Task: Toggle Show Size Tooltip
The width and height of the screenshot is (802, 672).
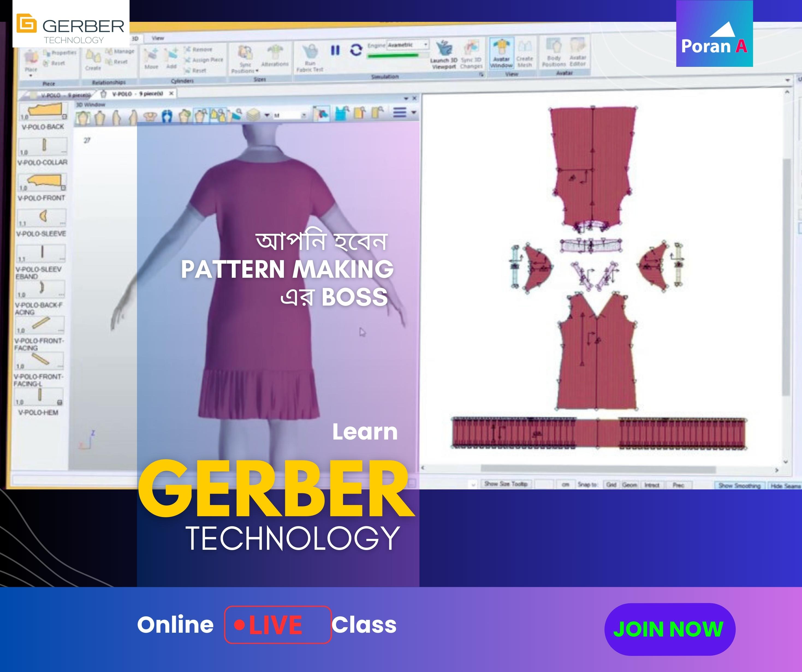Action: (x=506, y=484)
